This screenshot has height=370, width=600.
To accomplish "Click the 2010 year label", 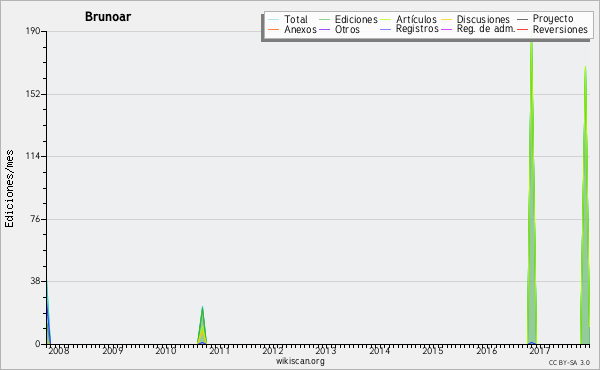I will pyautogui.click(x=166, y=350).
